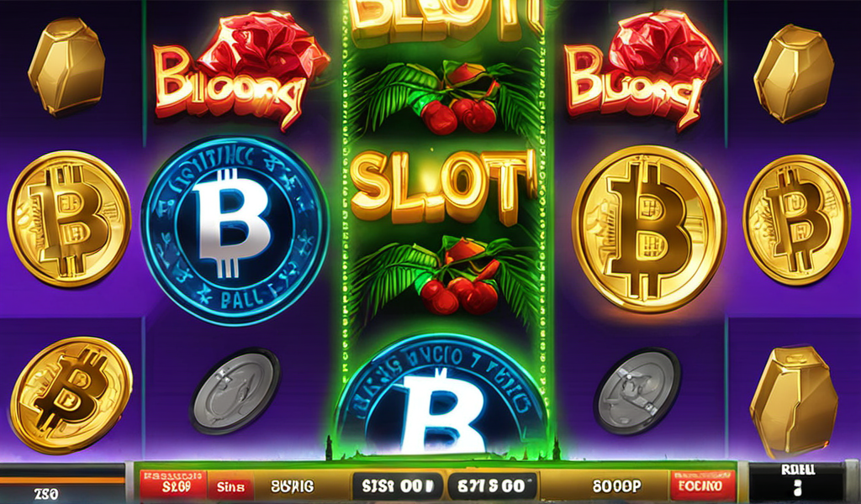
Task: Click the gold nugget in the lower-right reel
Action: coord(794,402)
